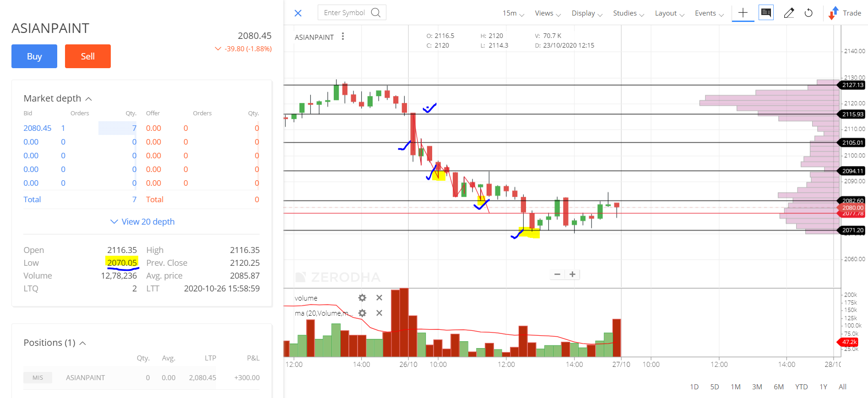868x398 pixels.
Task: Toggle the data tooltip panel icon
Action: [x=766, y=12]
